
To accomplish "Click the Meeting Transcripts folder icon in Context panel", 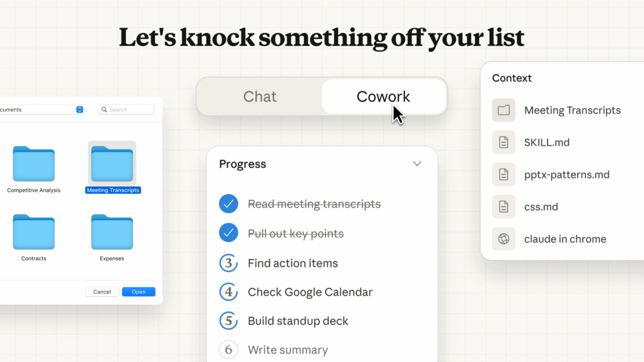I will (504, 109).
